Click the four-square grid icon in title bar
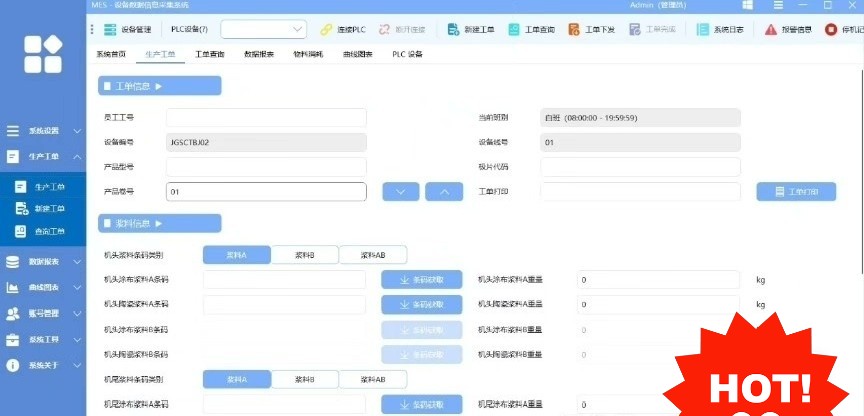Screen dimensions: 864x416 pyautogui.click(x=748, y=5)
